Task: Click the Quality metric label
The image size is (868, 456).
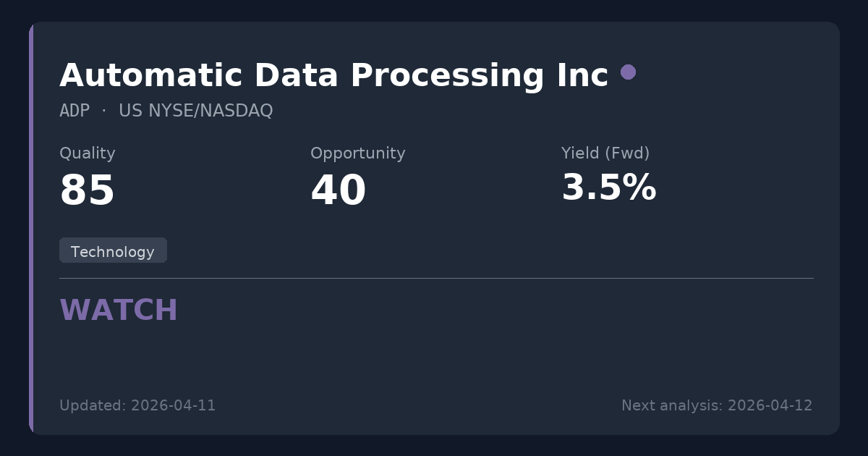Action: click(x=87, y=153)
